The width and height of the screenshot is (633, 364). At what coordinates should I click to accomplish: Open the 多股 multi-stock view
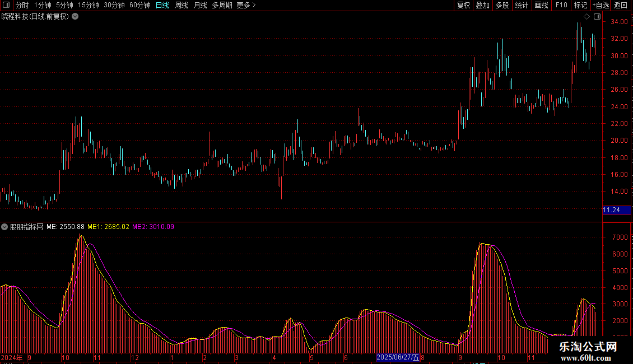pyautogui.click(x=502, y=5)
